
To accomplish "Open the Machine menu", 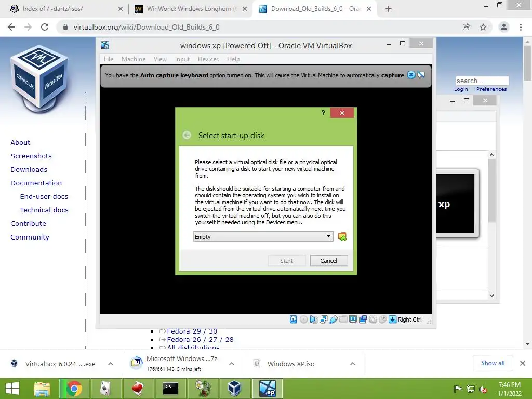I will (134, 59).
